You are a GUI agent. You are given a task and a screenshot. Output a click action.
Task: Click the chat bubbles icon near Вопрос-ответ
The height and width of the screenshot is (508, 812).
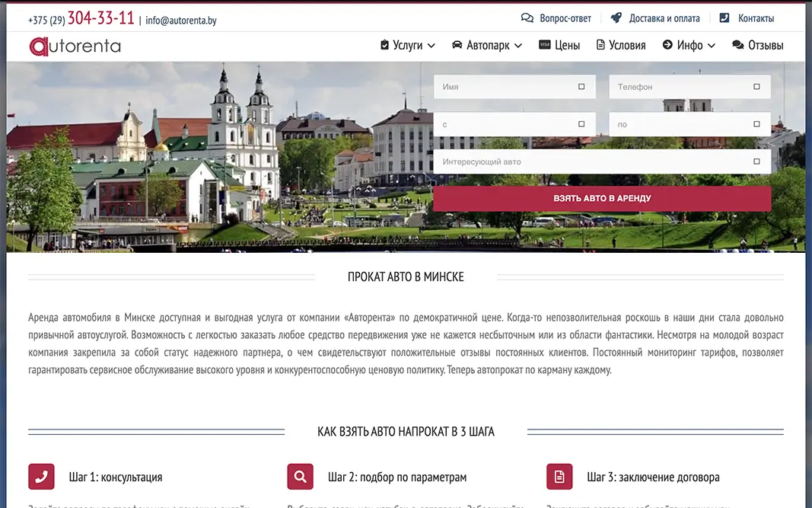527,18
